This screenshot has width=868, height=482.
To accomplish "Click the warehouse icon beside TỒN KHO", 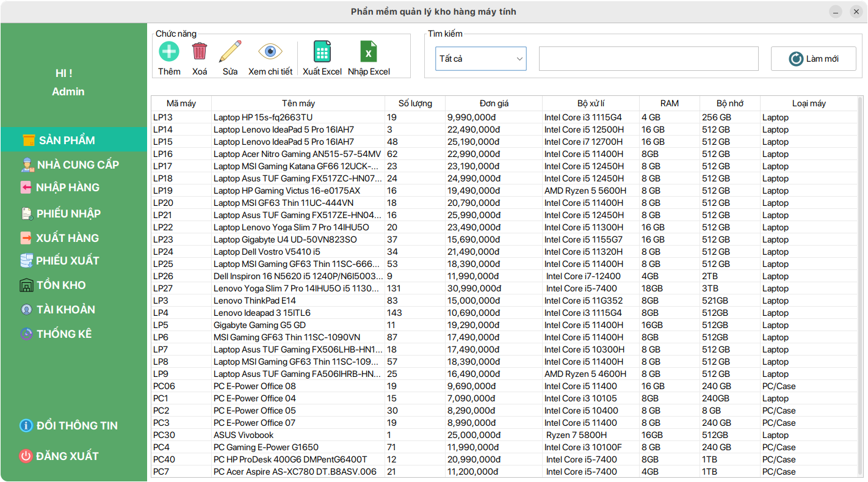I will [26, 285].
